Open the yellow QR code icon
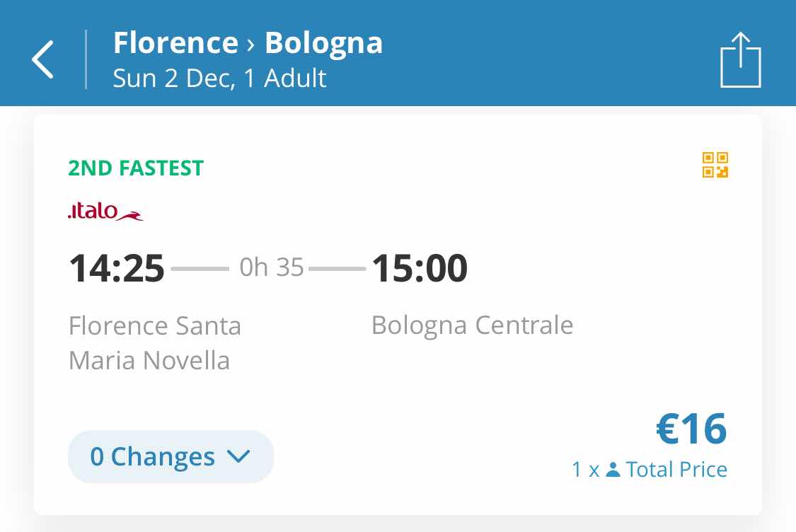Screen dimensions: 796x532 coord(715,165)
